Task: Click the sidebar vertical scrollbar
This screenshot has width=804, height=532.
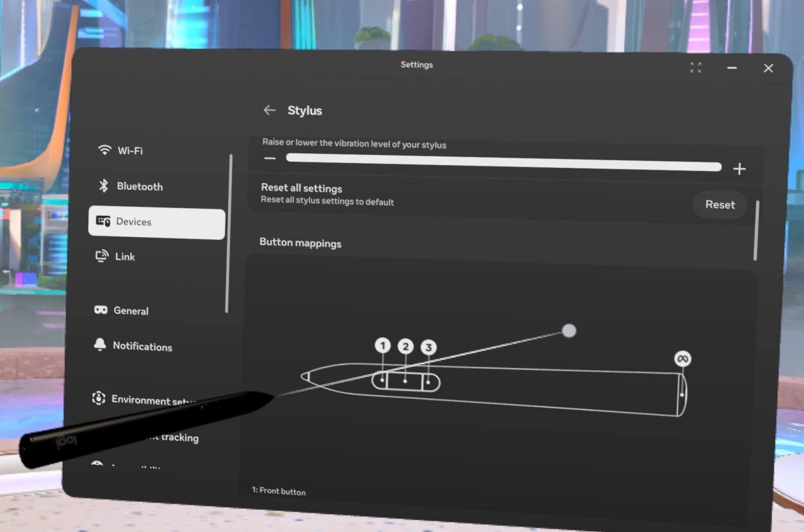Action: tap(228, 233)
